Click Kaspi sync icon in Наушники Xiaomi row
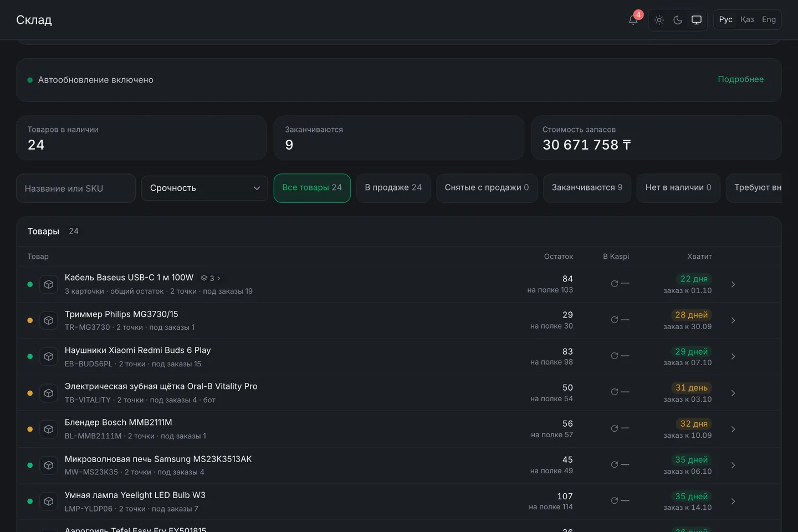 pyautogui.click(x=615, y=356)
